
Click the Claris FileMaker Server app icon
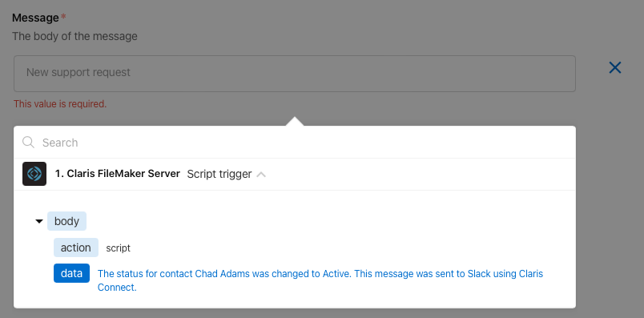(x=34, y=174)
